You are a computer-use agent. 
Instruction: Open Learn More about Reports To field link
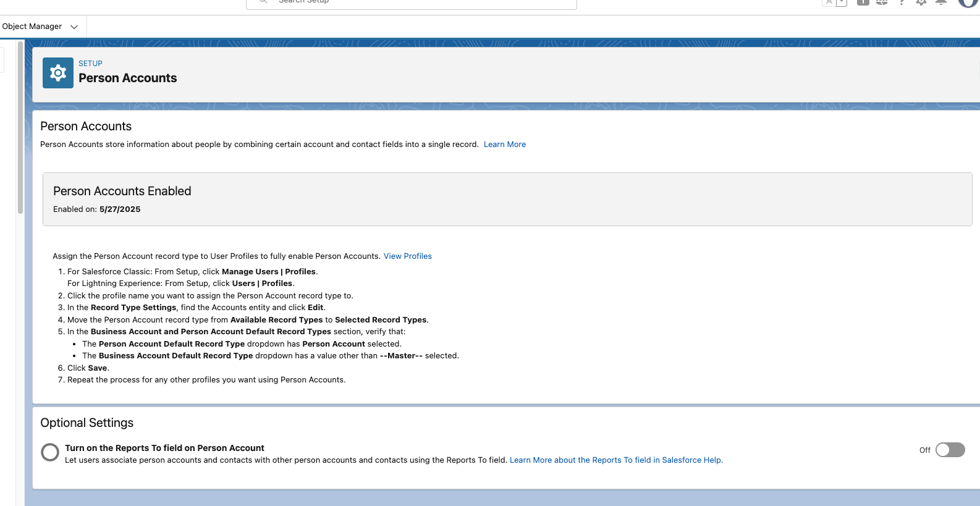click(x=616, y=460)
